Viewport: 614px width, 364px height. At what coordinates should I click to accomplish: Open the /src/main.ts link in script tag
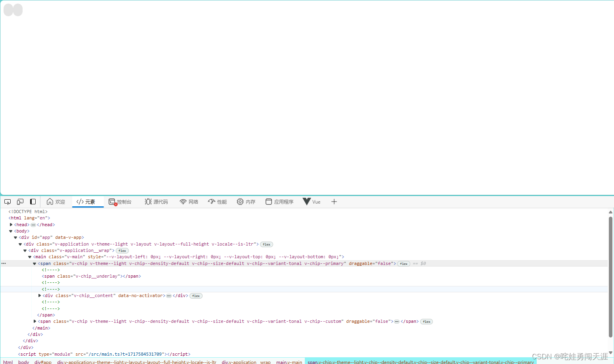point(126,354)
